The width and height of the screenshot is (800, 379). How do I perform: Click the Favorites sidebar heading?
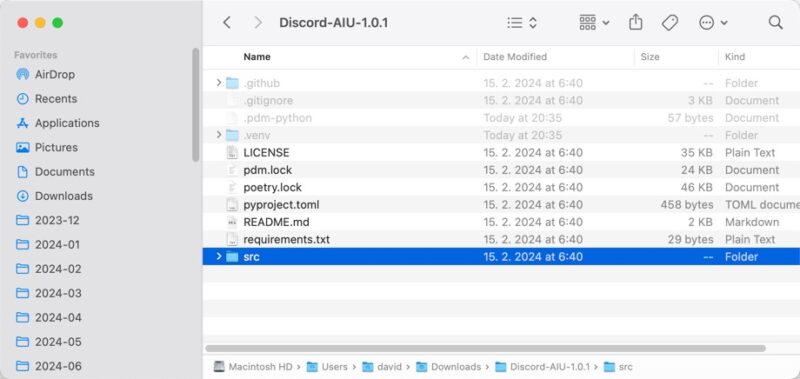36,55
